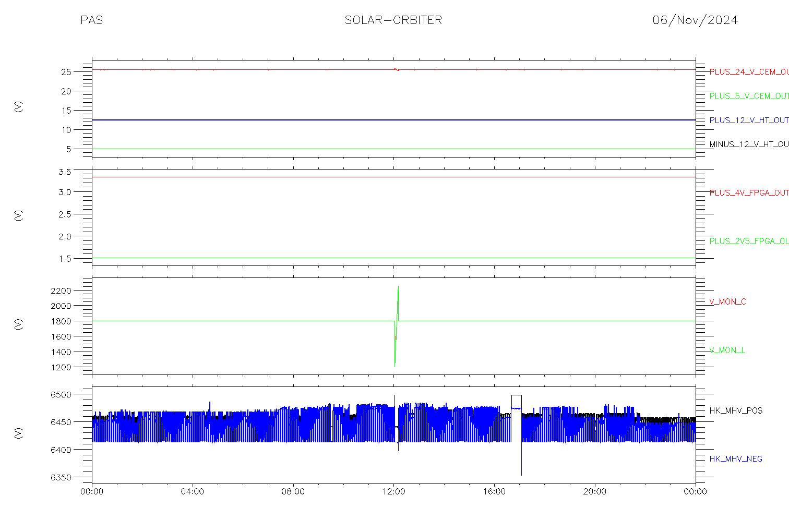Image resolution: width=789 pixels, height=532 pixels.
Task: Select the PLUS_24_V_CEM_OUT legend label
Action: tap(749, 72)
